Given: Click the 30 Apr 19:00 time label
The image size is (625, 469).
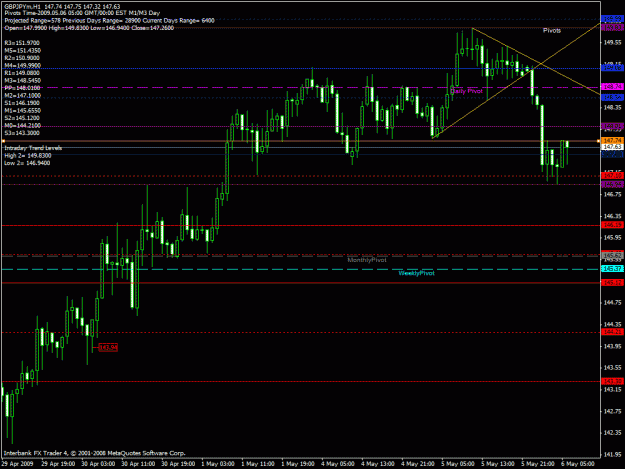Looking at the screenshot, I should [178, 464].
